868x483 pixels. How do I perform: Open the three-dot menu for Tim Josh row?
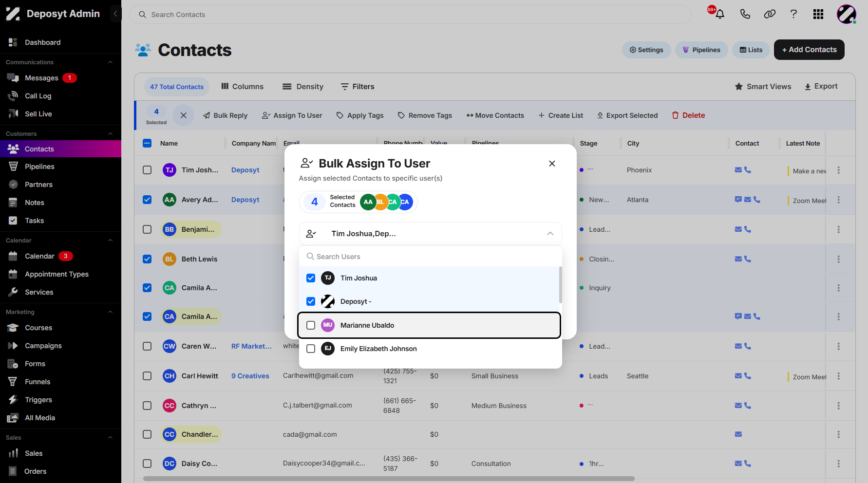coord(838,170)
